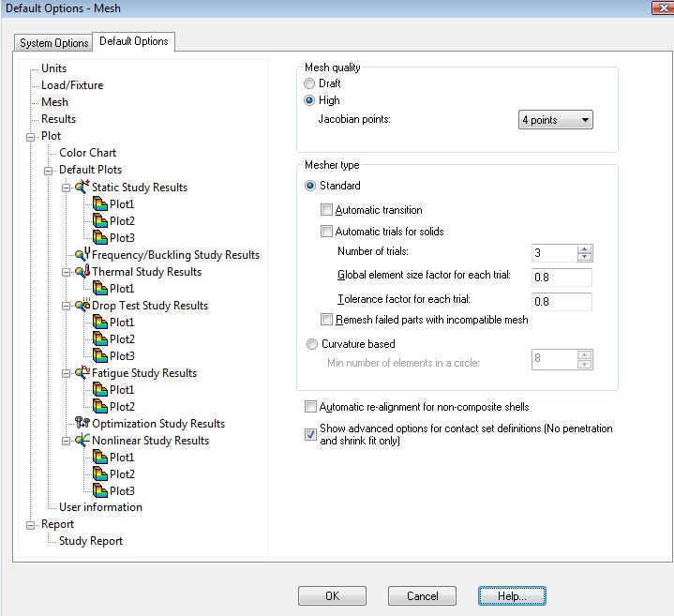Collapse Static Study Results node
Screen dimensions: 674x616
(x=66, y=188)
